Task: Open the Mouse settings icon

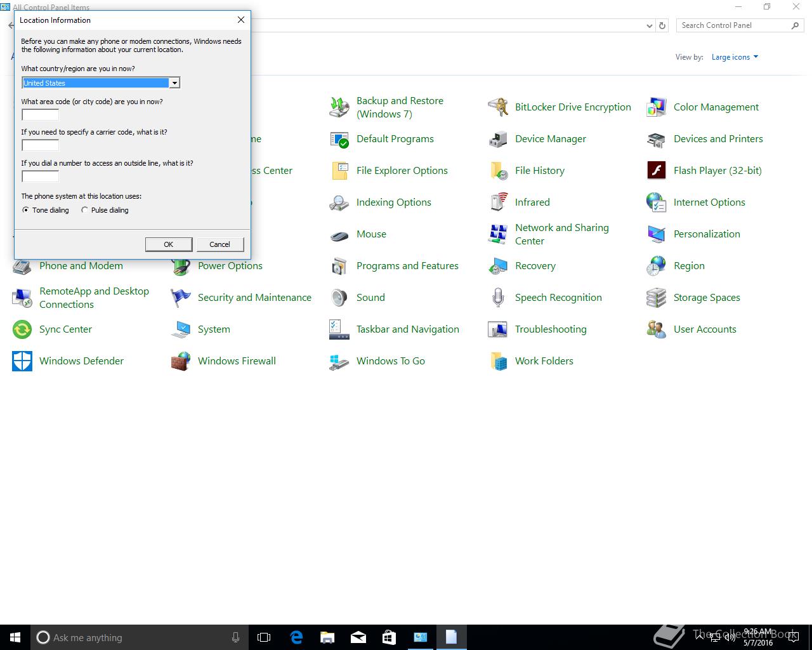Action: point(339,234)
